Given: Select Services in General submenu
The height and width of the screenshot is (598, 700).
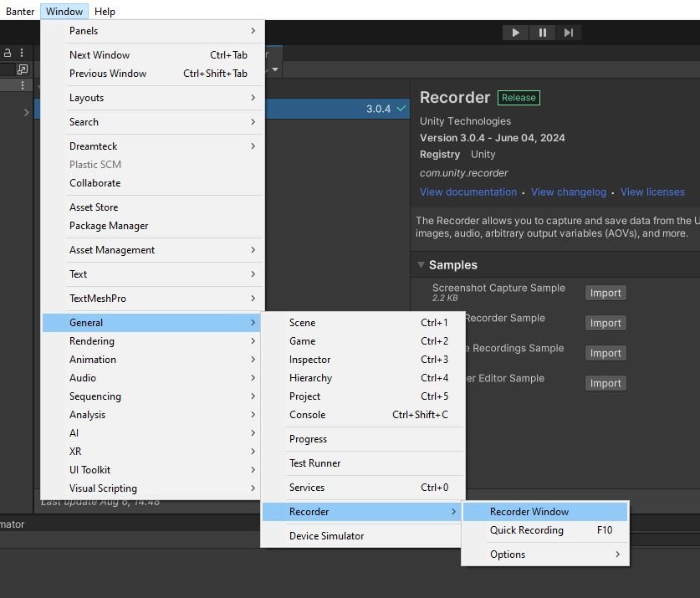Looking at the screenshot, I should (363, 488).
